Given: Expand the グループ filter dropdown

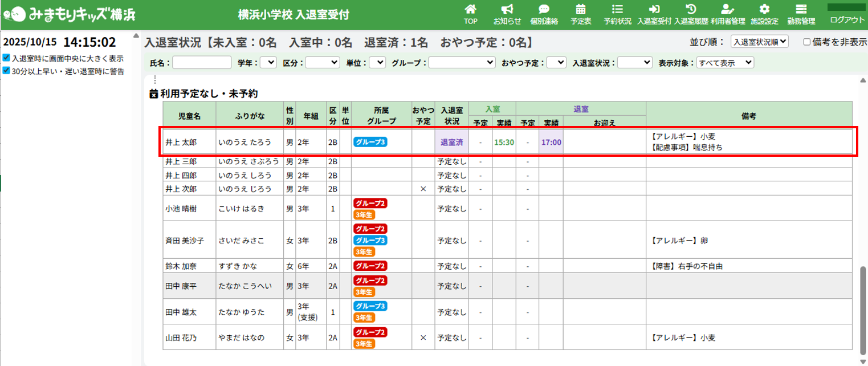Looking at the screenshot, I should pos(462,63).
